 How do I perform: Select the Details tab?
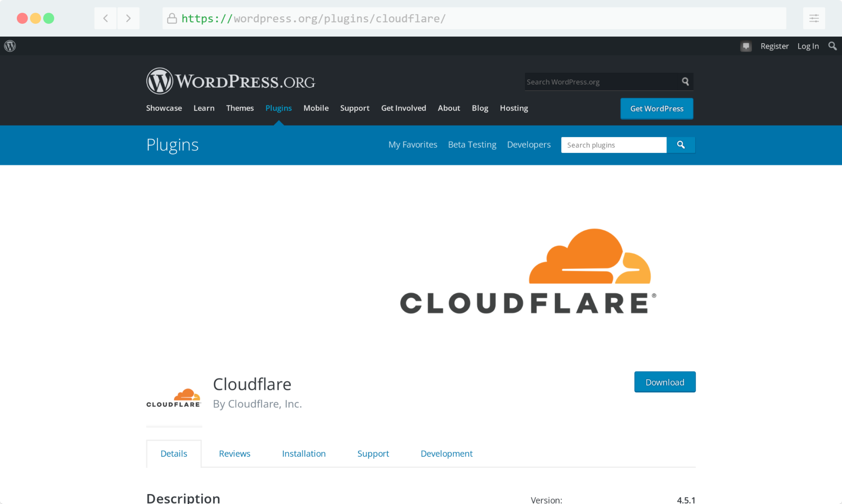click(174, 453)
